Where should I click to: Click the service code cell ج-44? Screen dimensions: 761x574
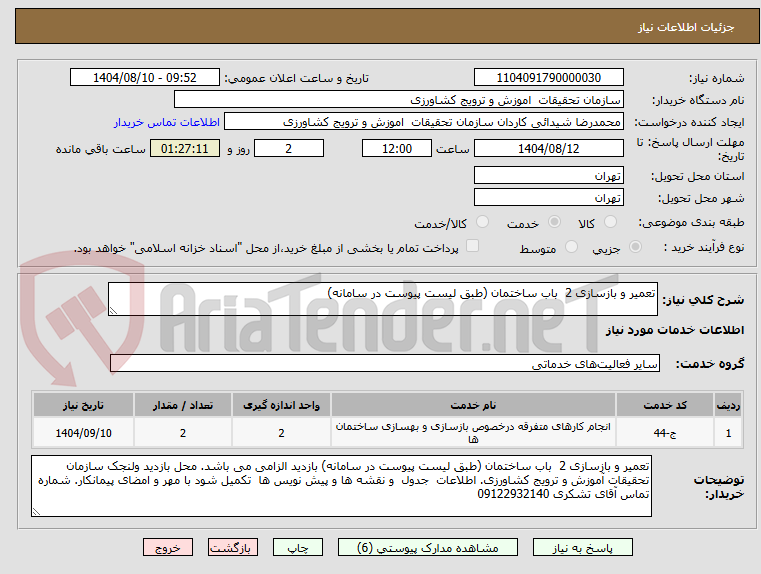coord(664,433)
